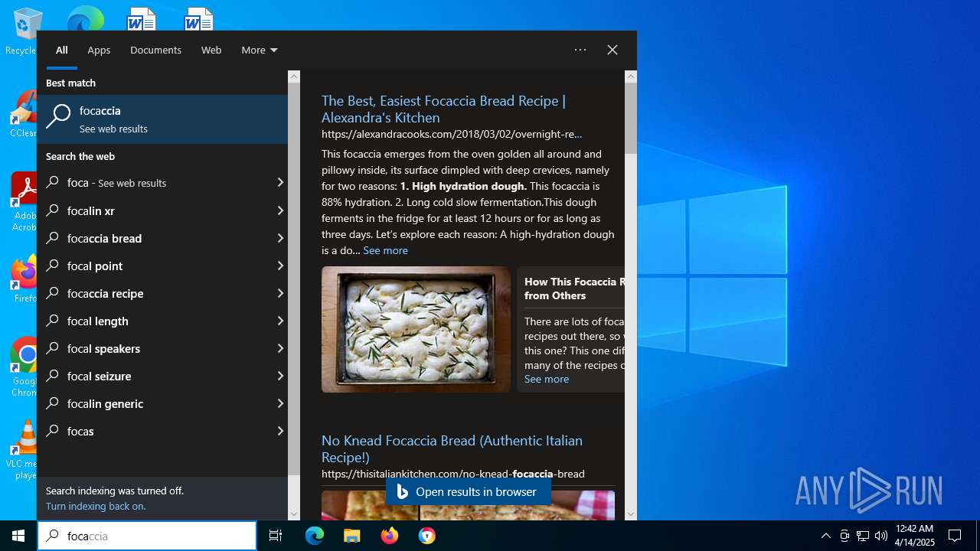This screenshot has height=551, width=980.
Task: Click the tray icon left of network
Action: coord(844,536)
